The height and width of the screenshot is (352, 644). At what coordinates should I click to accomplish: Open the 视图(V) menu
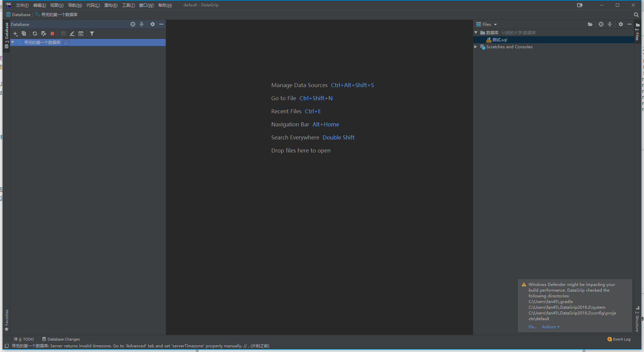[57, 5]
